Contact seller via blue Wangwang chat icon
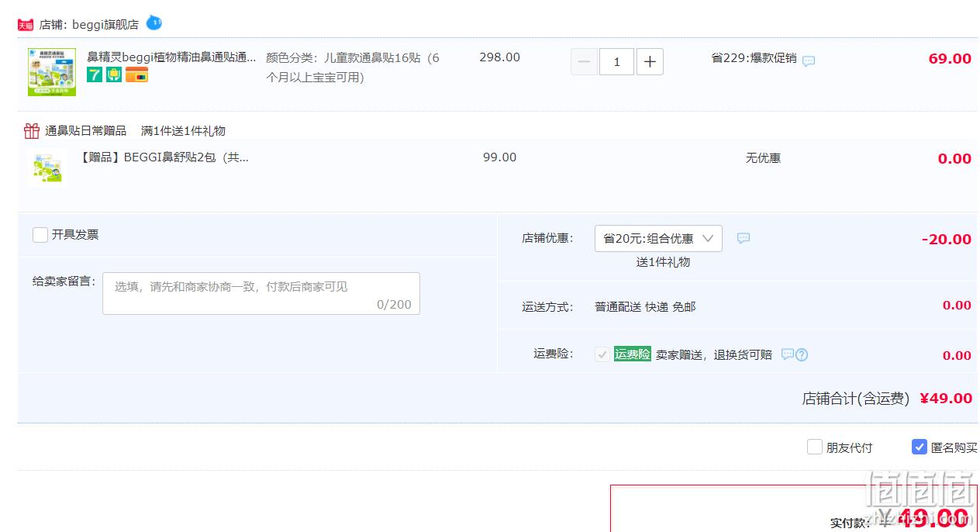The width and height of the screenshot is (980, 532). point(154,23)
